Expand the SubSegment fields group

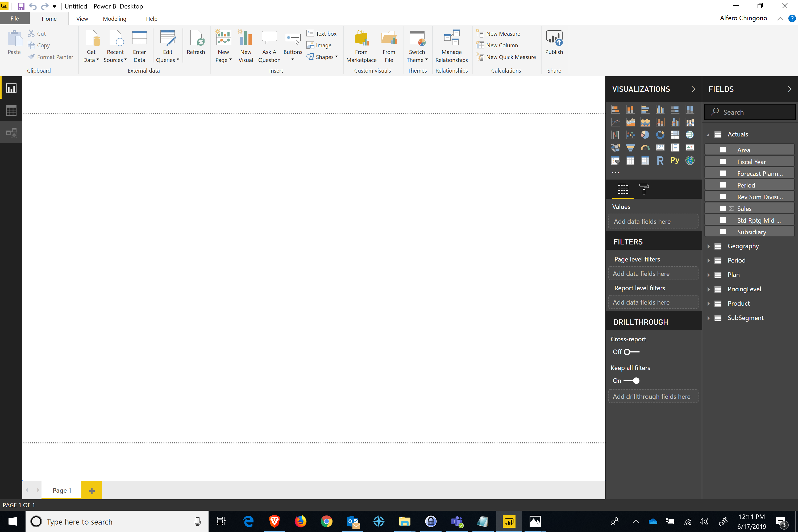(x=708, y=318)
